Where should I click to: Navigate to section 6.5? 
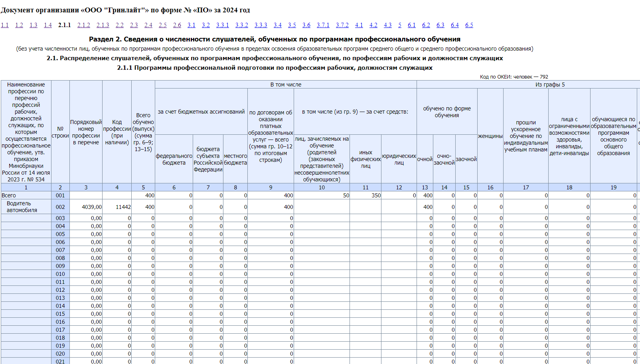point(469,25)
